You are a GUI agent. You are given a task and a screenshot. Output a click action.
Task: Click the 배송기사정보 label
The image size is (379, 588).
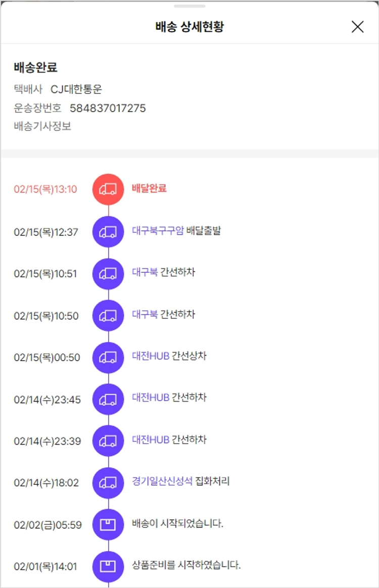(42, 126)
